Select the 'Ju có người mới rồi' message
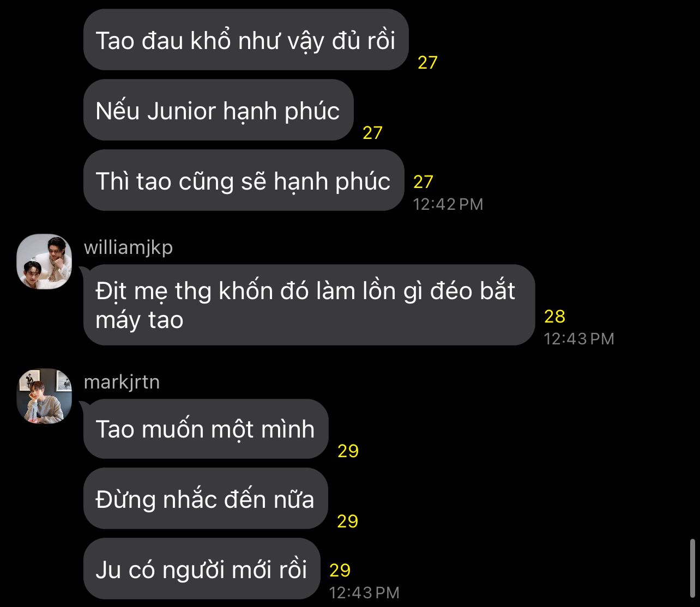Viewport: 700px width, 607px height. 201,569
